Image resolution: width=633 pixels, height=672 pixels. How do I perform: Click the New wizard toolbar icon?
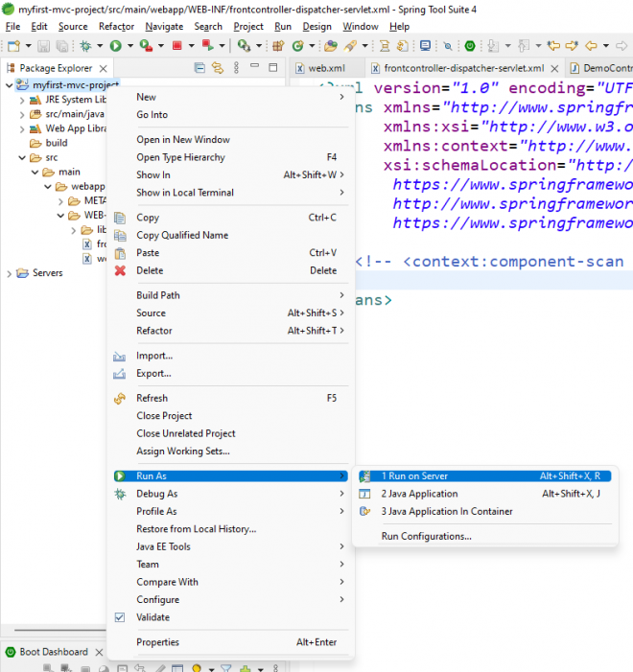14,45
